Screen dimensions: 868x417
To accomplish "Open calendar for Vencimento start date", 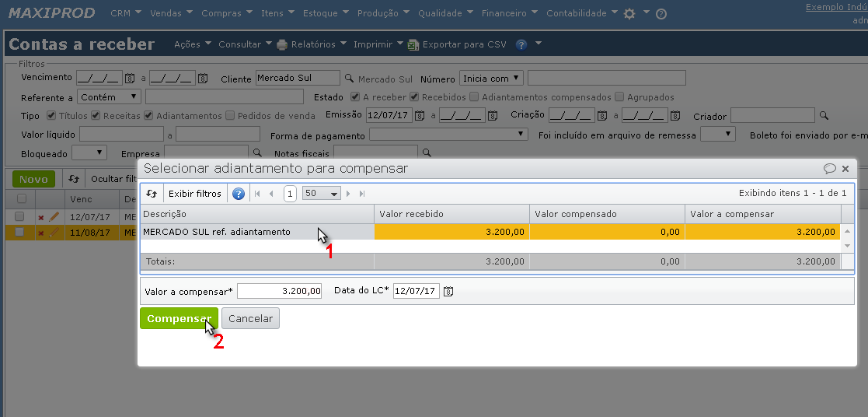I will [130, 78].
